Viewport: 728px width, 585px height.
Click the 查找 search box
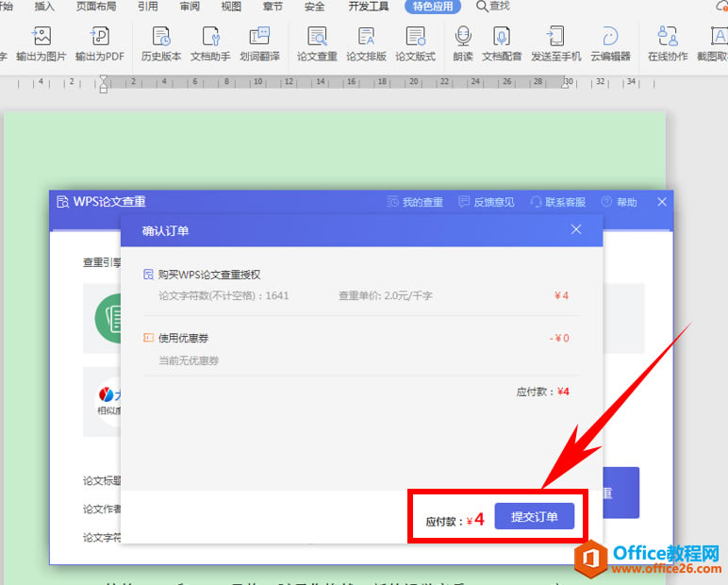point(493,7)
